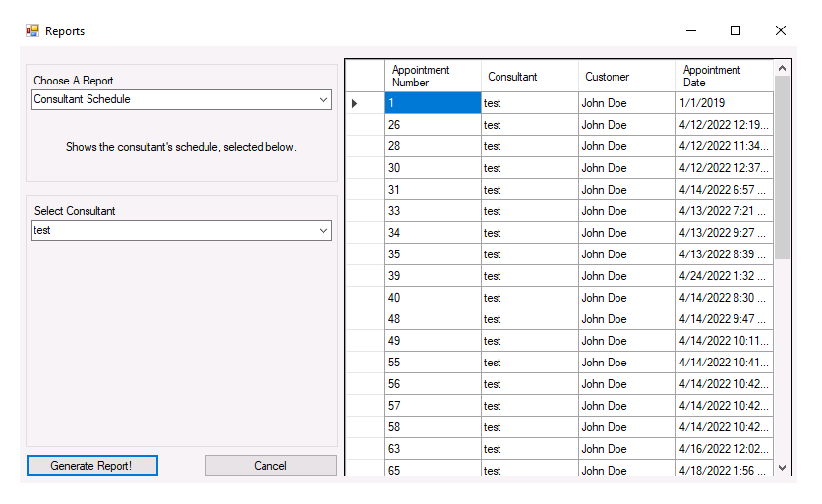Expand the Select Consultant combo box
822x504 pixels.
click(x=181, y=231)
